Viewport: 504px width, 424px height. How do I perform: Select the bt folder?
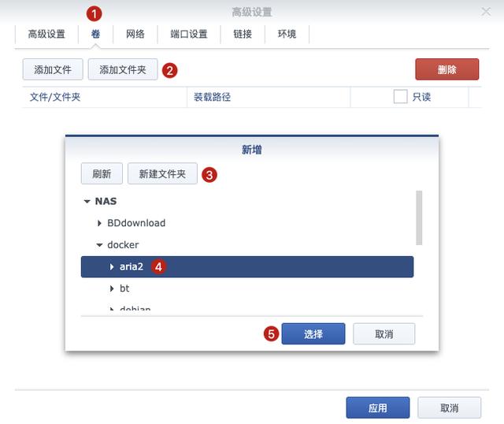[124, 288]
